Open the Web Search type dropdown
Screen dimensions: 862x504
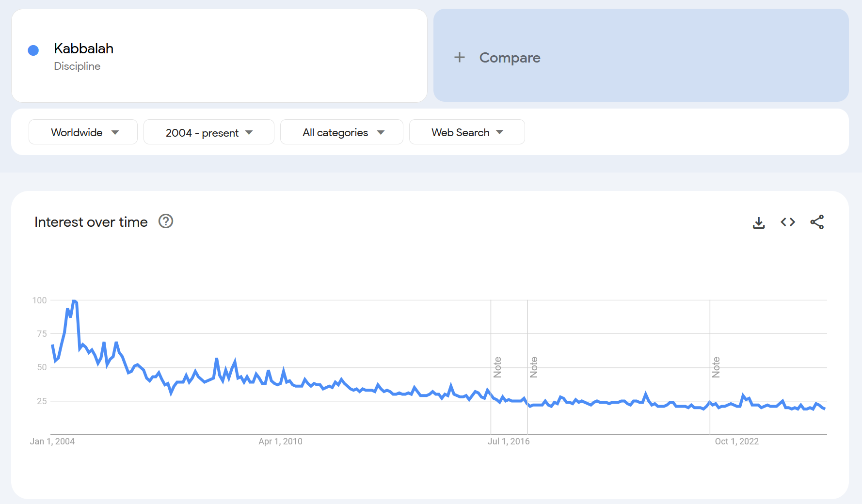point(466,132)
